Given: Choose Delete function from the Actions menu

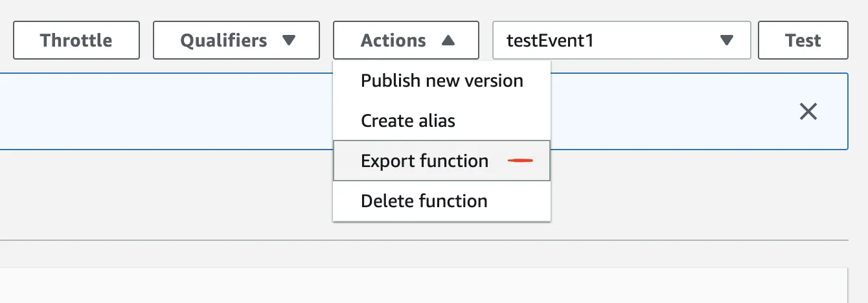Looking at the screenshot, I should [424, 201].
